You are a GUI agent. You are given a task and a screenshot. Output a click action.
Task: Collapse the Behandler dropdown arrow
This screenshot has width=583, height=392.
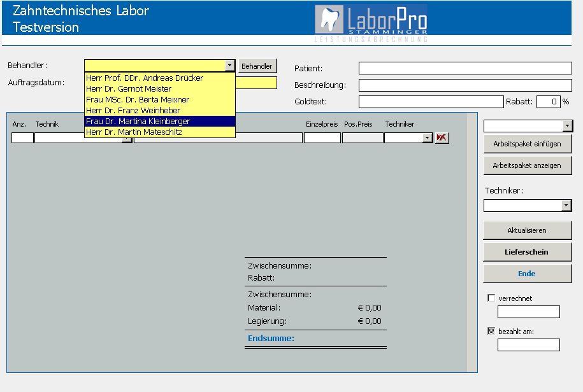(x=230, y=66)
